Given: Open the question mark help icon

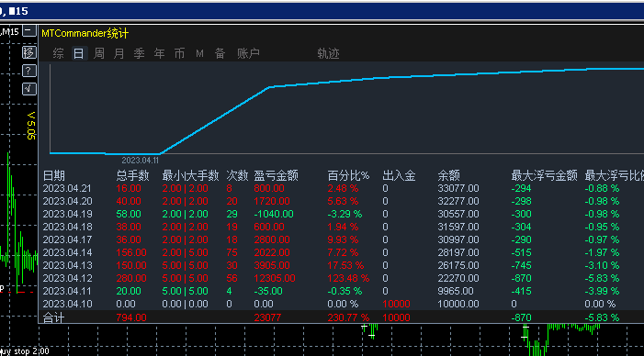Looking at the screenshot, I should point(28,71).
